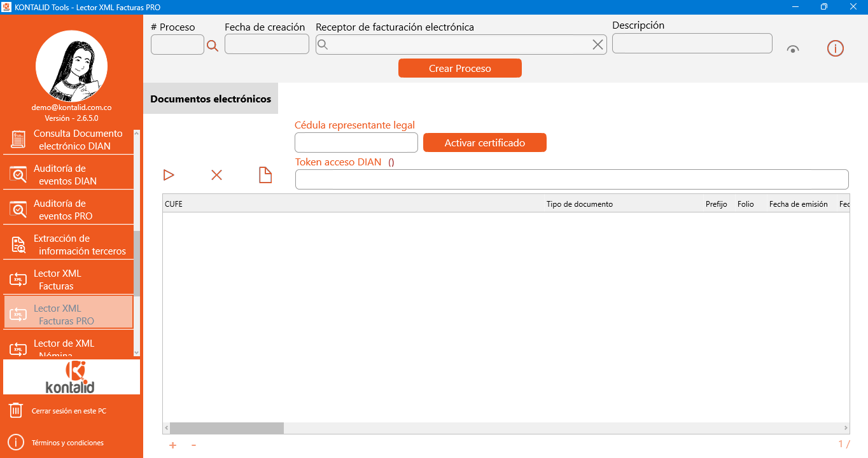Click the Receptor de facturación electrónica combo box
The image size is (868, 458).
click(x=461, y=45)
